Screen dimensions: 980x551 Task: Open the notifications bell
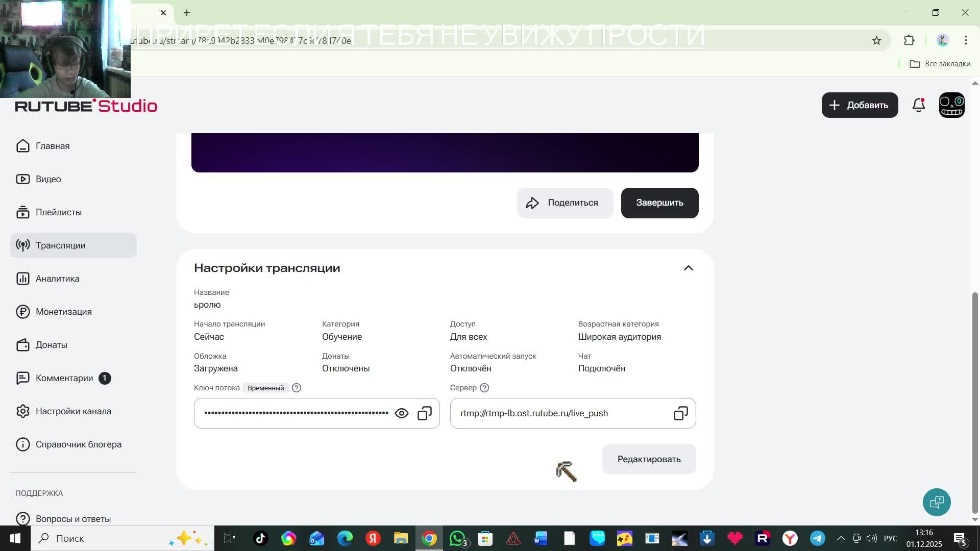pyautogui.click(x=919, y=105)
